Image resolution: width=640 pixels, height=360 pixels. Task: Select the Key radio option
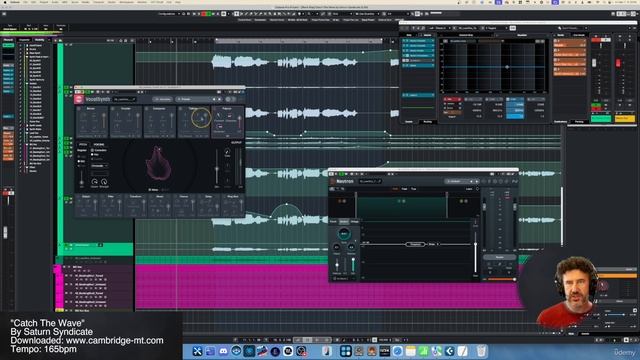[93, 155]
